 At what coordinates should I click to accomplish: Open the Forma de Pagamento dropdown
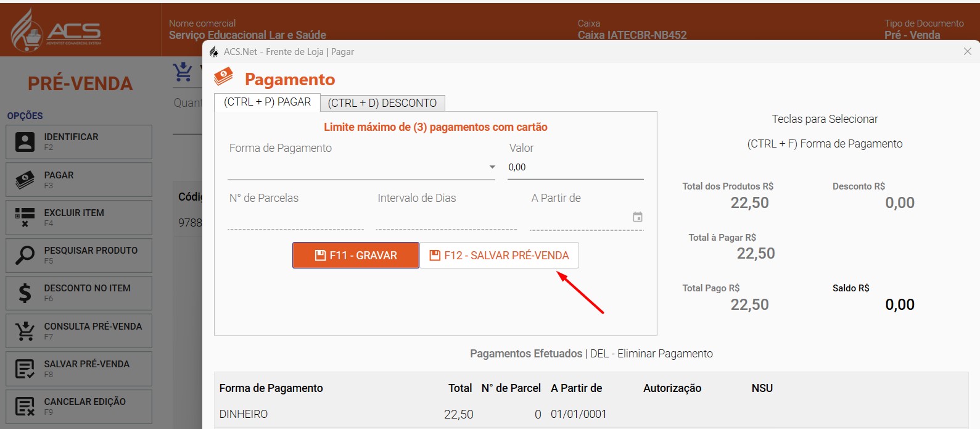click(x=492, y=167)
